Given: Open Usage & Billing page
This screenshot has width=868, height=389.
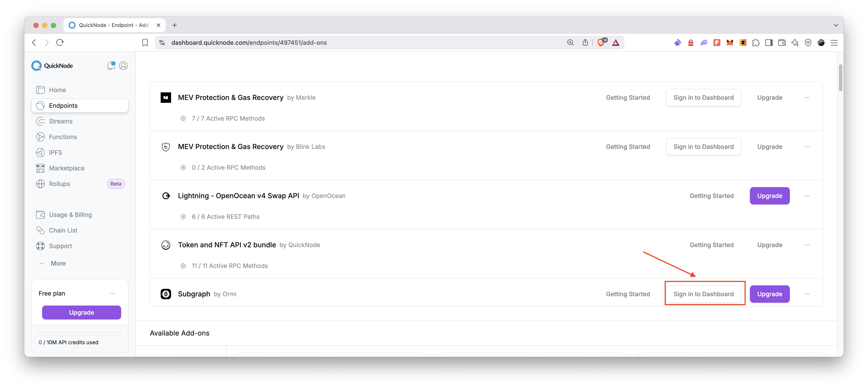Looking at the screenshot, I should (80, 214).
